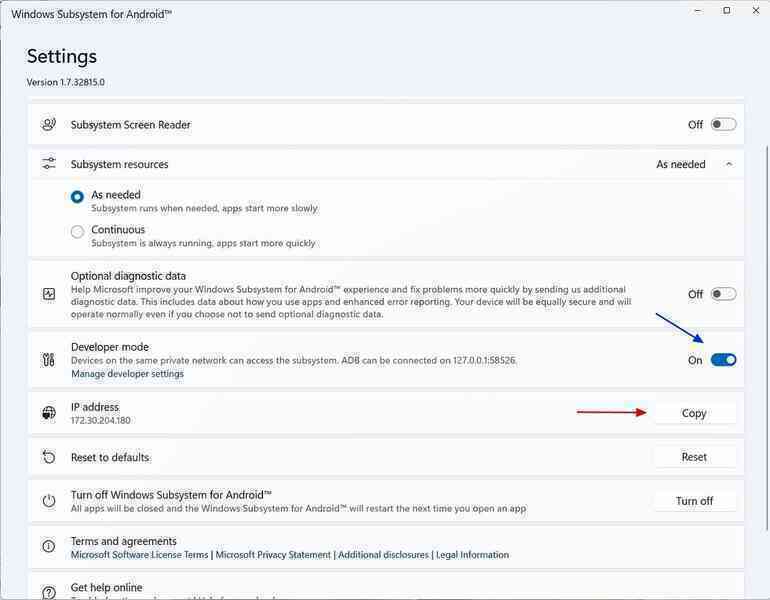
Task: Open Additional disclosures link
Action: (x=384, y=555)
